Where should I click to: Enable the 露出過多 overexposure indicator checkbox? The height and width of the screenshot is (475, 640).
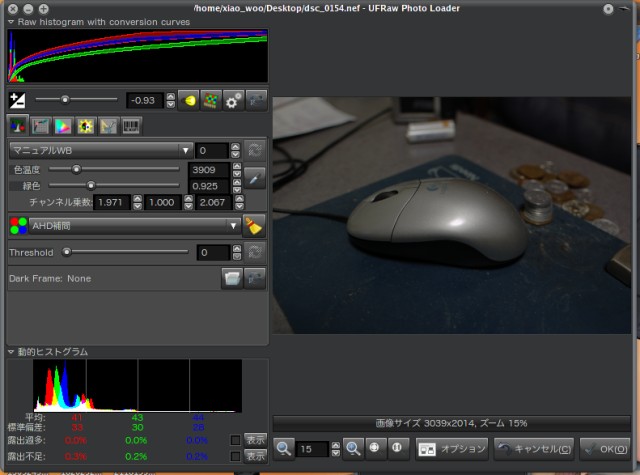tap(234, 439)
